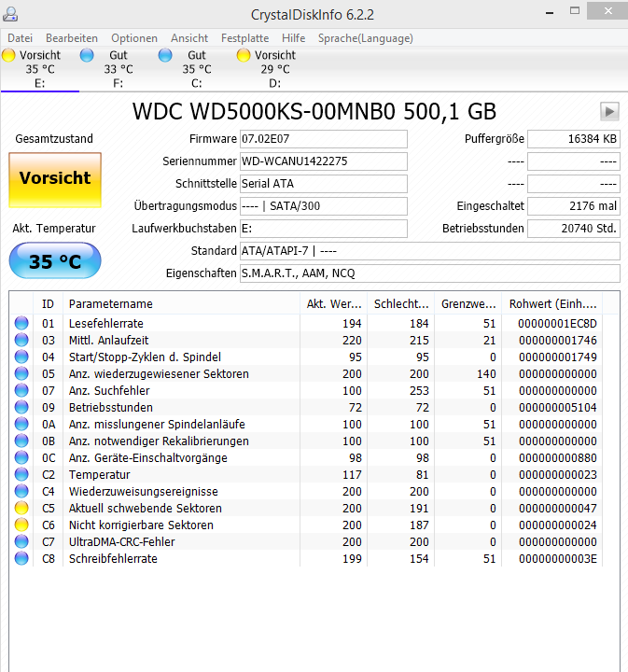Open the Optionen menu
The height and width of the screenshot is (672, 628).
(x=134, y=38)
